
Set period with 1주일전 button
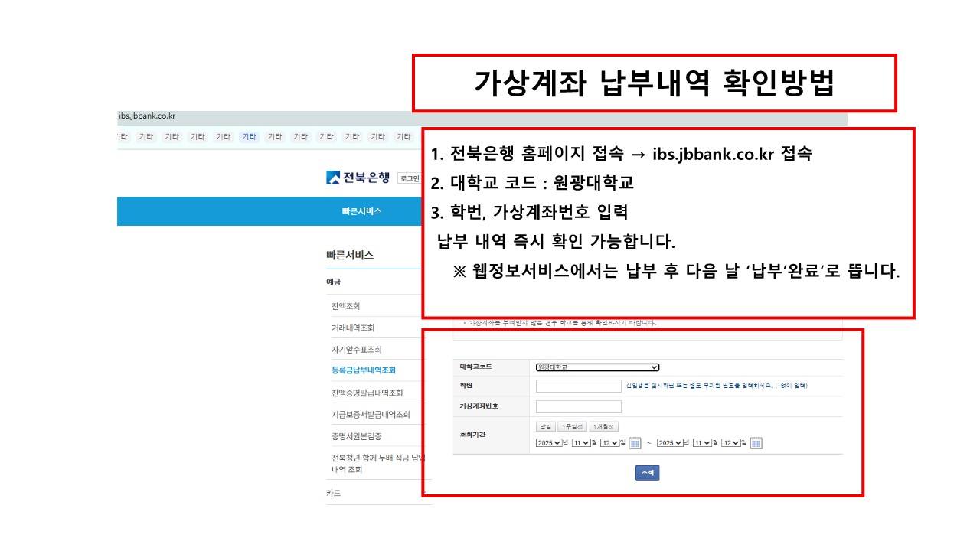pyautogui.click(x=572, y=426)
